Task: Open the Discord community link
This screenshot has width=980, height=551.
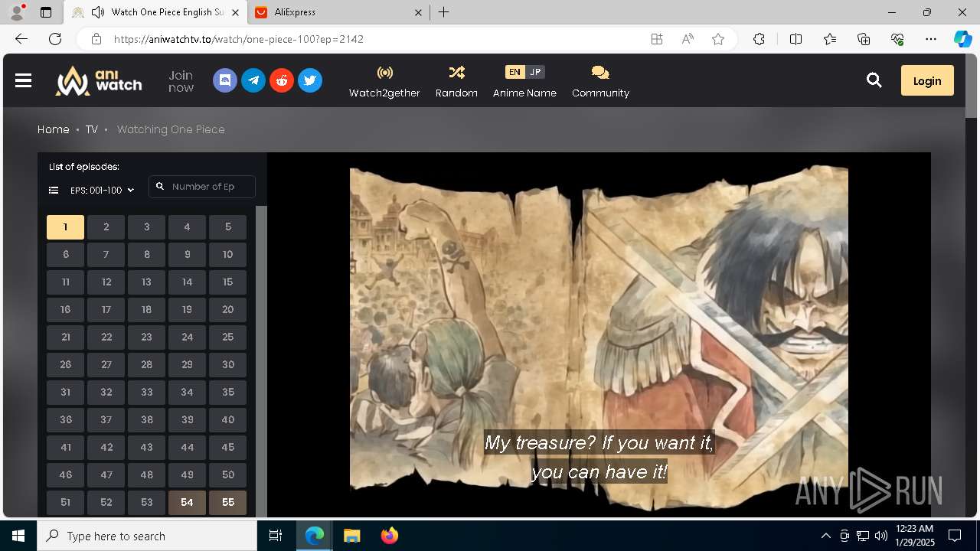Action: point(225,80)
